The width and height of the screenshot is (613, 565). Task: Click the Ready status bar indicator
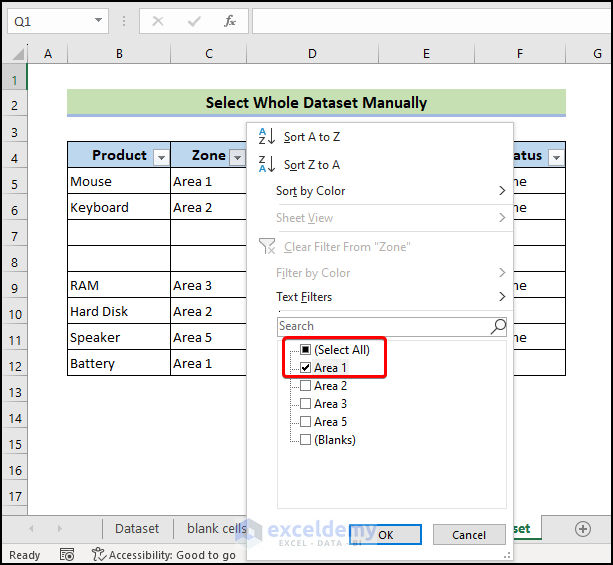24,555
